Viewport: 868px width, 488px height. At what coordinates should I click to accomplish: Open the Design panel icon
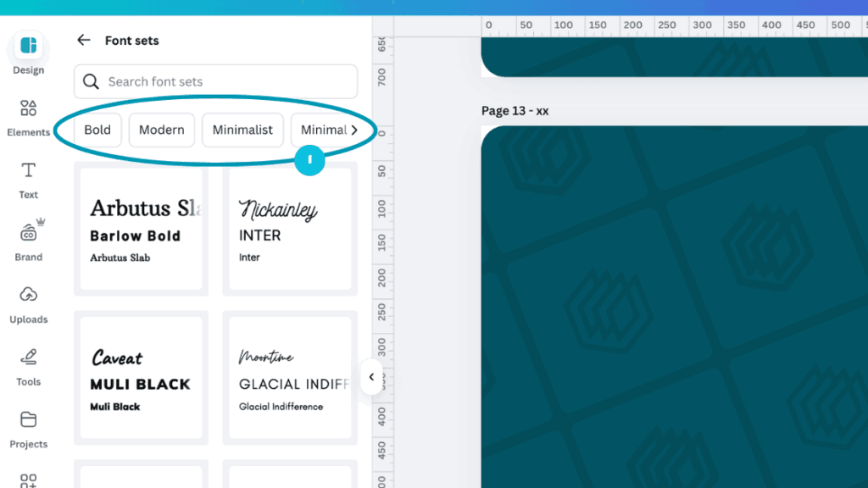pyautogui.click(x=28, y=46)
